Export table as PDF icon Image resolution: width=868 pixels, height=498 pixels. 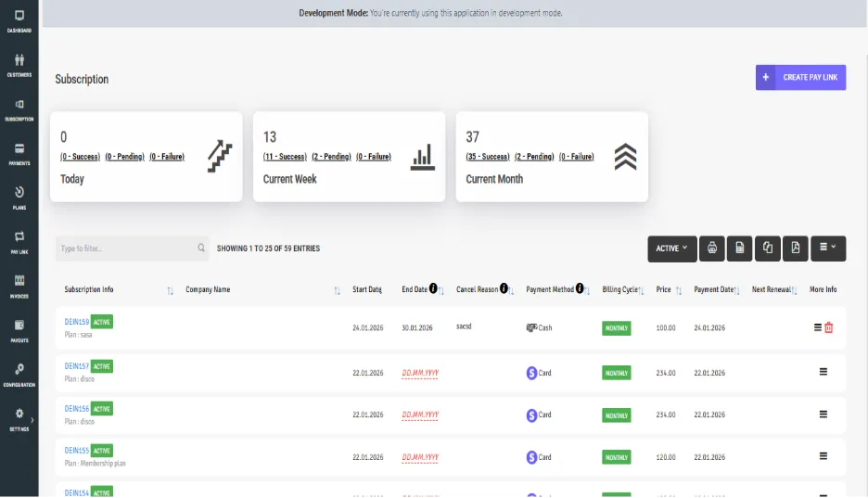tap(796, 249)
